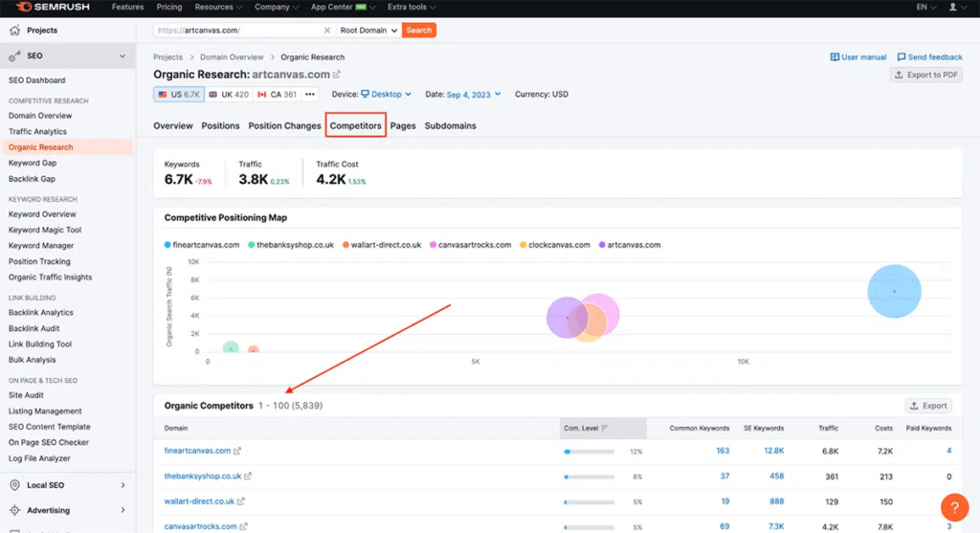Clear the domain search field with X

point(327,30)
